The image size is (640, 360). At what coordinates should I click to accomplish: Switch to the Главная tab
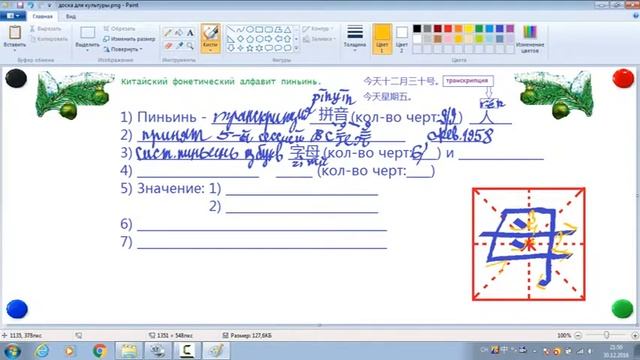(x=42, y=17)
